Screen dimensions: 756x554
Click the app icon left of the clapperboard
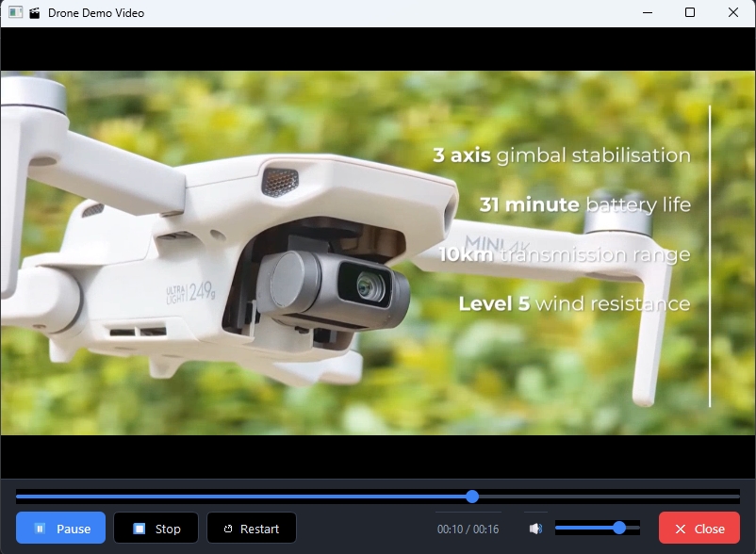pyautogui.click(x=15, y=12)
